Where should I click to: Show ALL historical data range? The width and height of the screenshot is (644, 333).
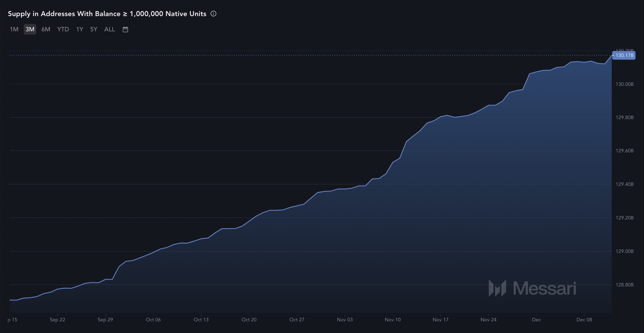point(110,29)
